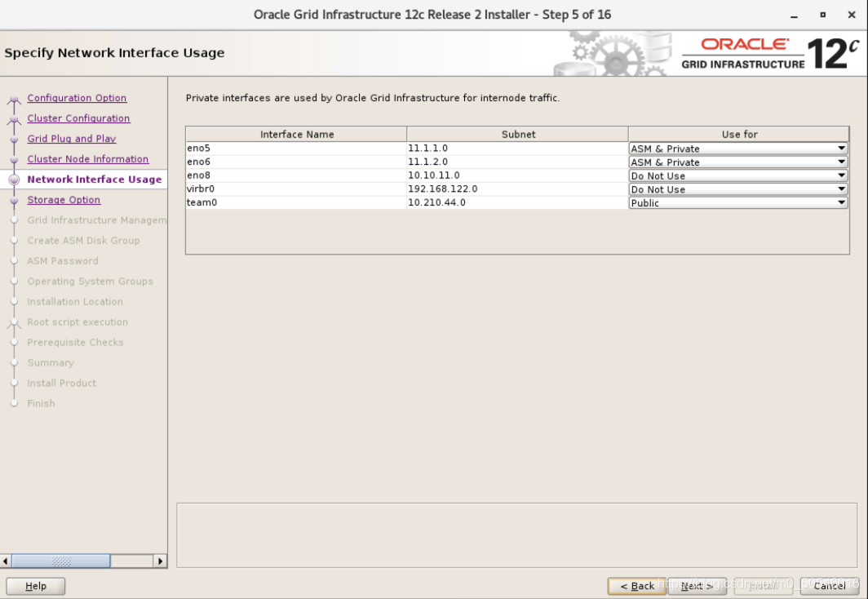Maximize the installer window
Image resolution: width=868 pixels, height=599 pixels.
tap(822, 15)
